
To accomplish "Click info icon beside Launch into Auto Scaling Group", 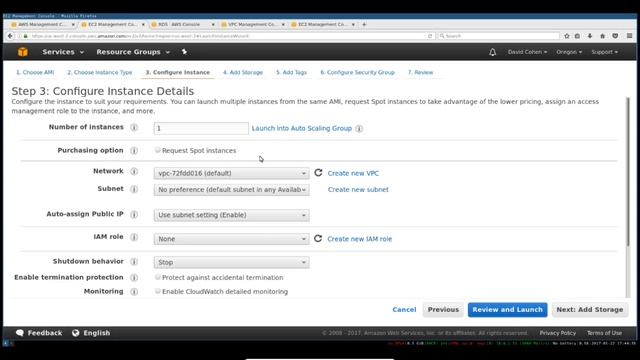I will pyautogui.click(x=359, y=129).
